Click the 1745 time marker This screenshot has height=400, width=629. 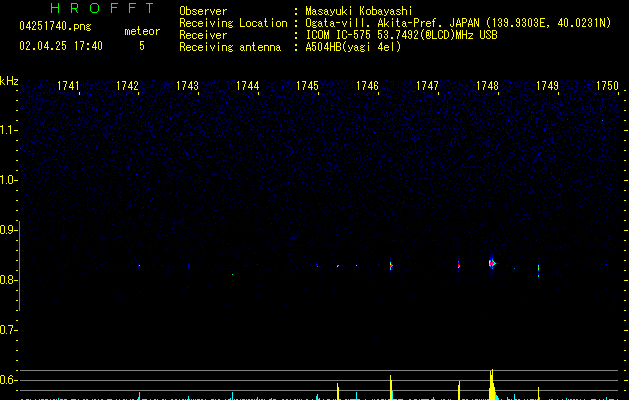coord(307,86)
